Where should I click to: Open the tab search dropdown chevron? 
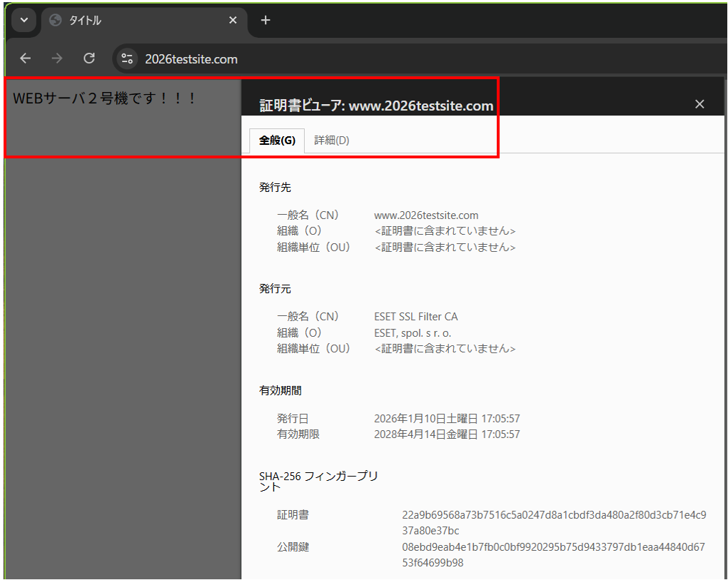tap(24, 21)
